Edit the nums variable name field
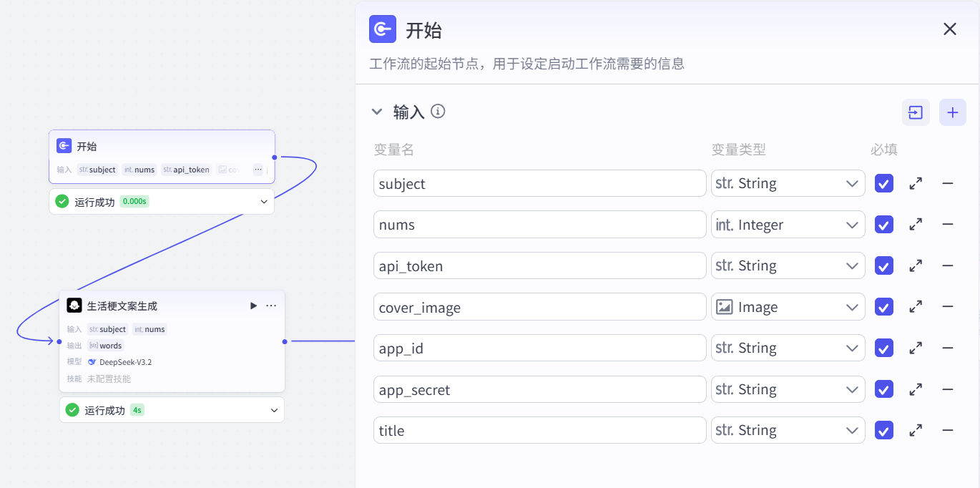Image resolution: width=980 pixels, height=488 pixels. click(540, 225)
